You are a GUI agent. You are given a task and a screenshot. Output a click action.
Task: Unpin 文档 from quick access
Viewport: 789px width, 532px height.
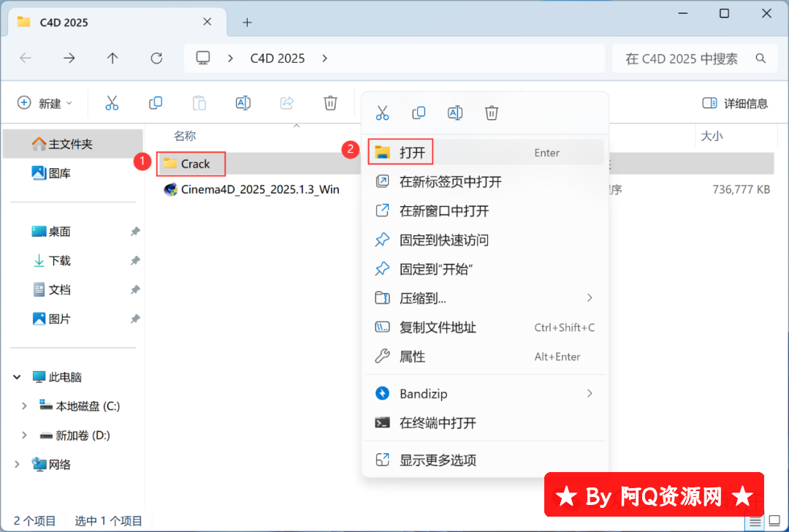pyautogui.click(x=135, y=290)
